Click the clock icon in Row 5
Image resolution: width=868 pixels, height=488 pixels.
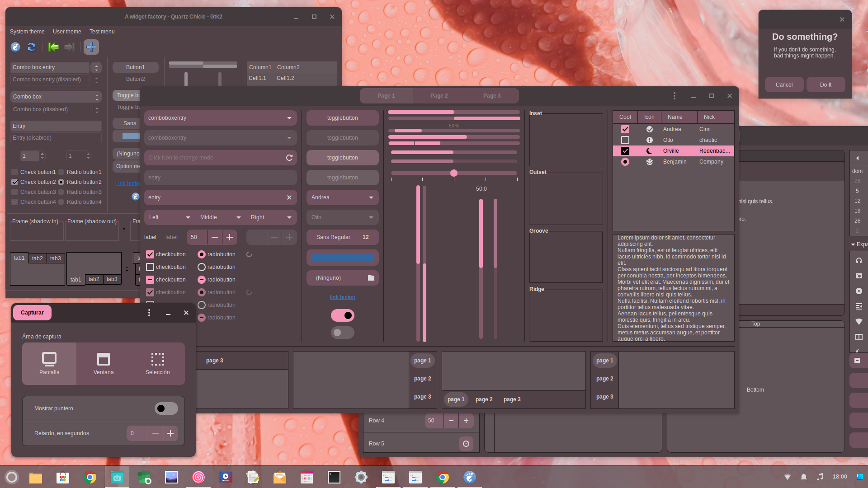click(x=466, y=444)
